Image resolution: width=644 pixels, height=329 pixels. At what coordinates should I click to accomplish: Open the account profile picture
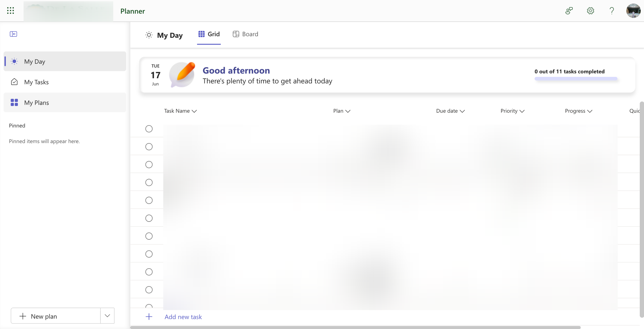point(633,11)
